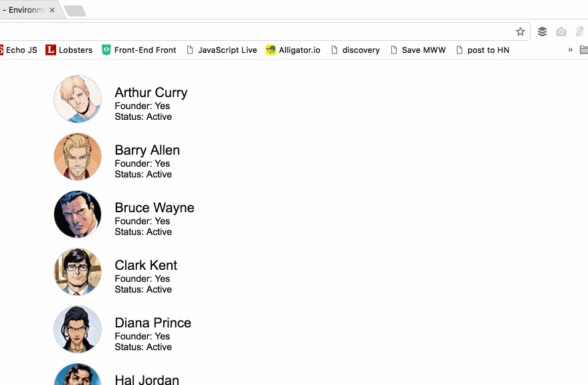This screenshot has width=588, height=385.
Task: Click the camera extension icon
Action: coord(561,31)
